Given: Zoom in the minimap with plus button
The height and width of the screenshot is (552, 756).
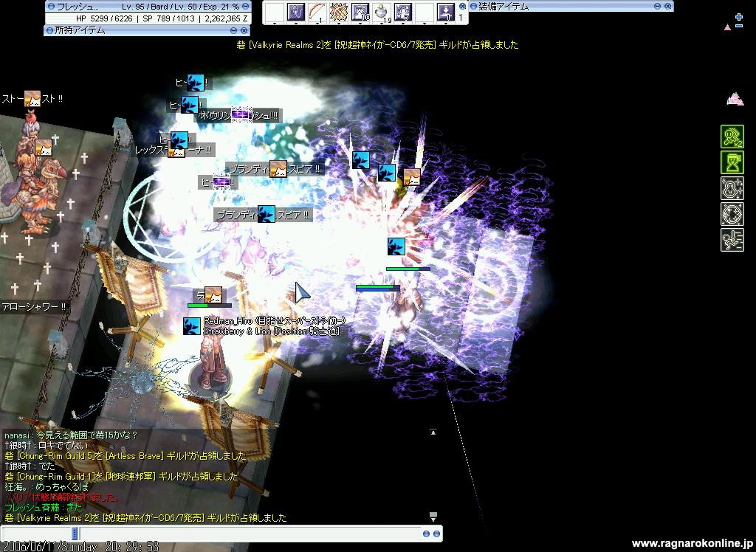Looking at the screenshot, I should 739,18.
